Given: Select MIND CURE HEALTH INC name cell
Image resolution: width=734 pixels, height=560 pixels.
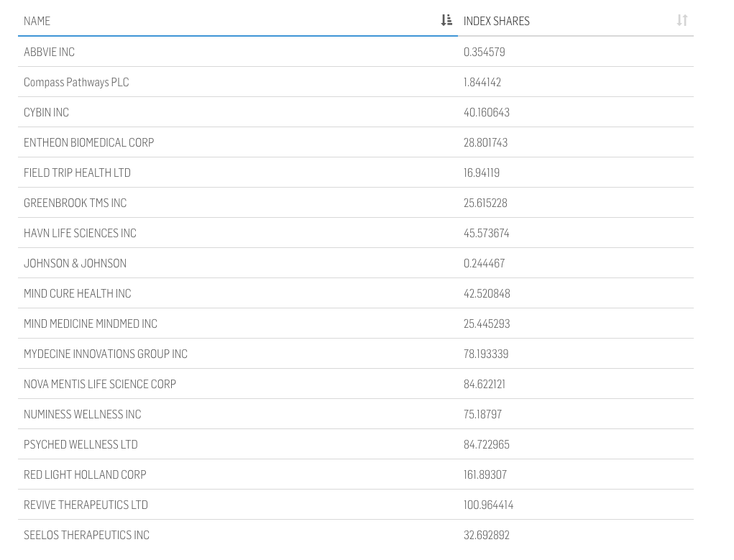Looking at the screenshot, I should [78, 293].
